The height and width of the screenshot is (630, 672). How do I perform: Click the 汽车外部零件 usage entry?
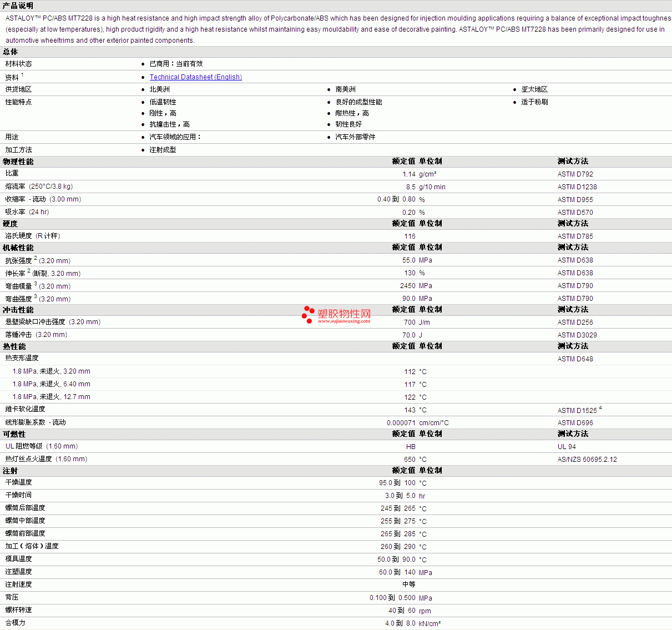355,137
